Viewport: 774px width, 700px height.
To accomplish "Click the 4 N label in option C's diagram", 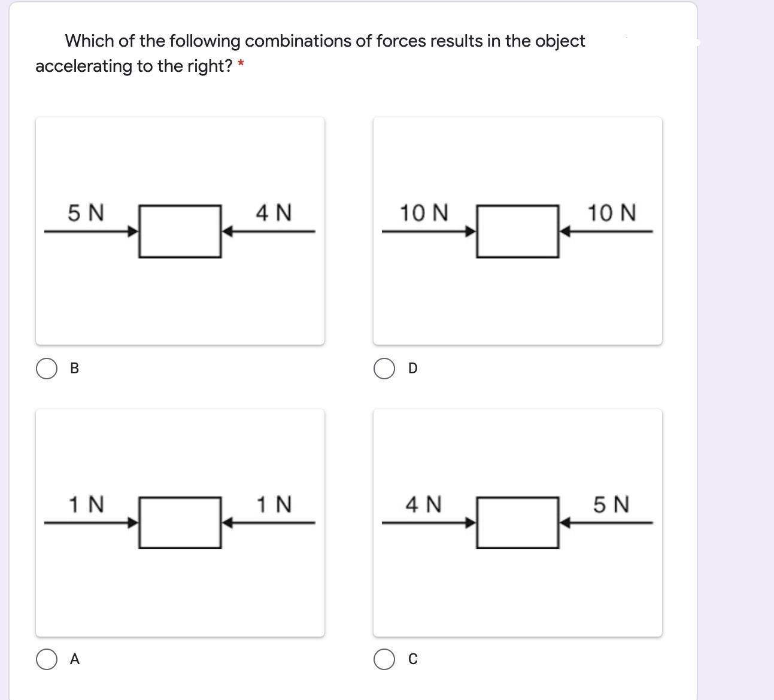I will (x=424, y=504).
